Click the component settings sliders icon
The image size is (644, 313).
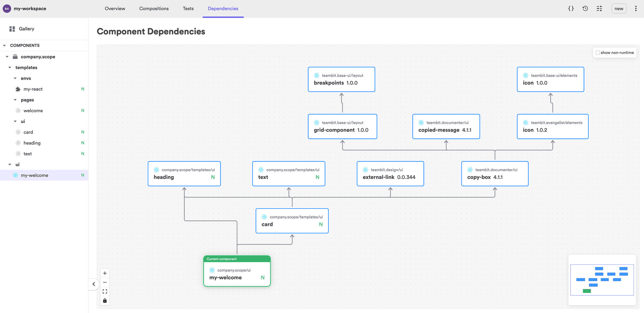(x=599, y=8)
